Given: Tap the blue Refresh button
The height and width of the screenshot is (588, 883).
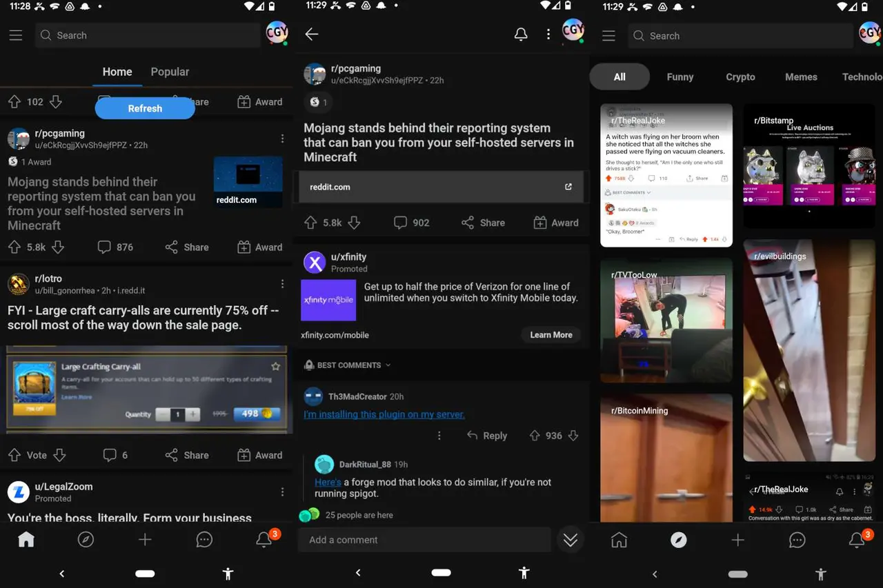Looking at the screenshot, I should pyautogui.click(x=145, y=108).
